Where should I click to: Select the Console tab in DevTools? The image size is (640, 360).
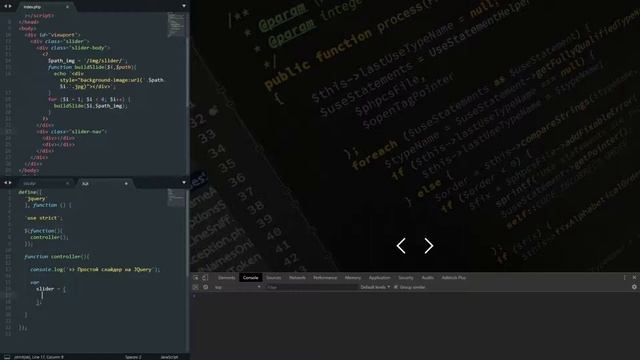click(250, 278)
